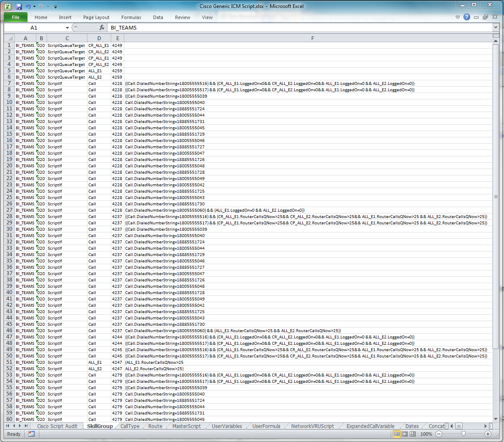Viewport: 504px width, 442px height.
Task: Click the vertical scrollbar down arrow
Action: pos(496,419)
